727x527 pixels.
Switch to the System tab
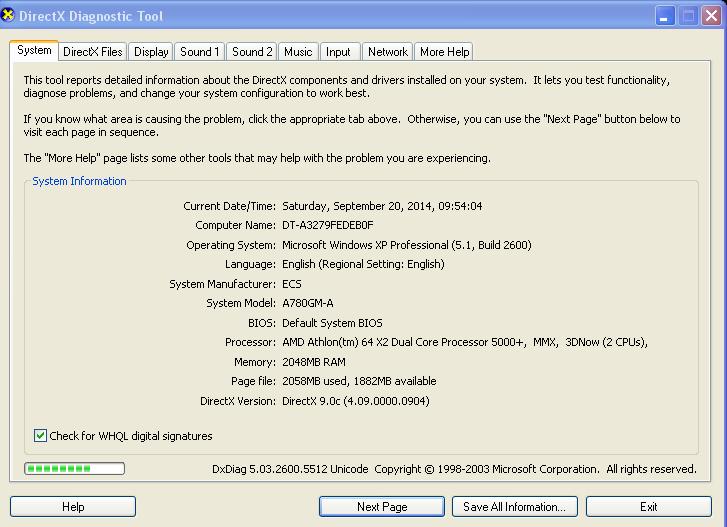[34, 51]
